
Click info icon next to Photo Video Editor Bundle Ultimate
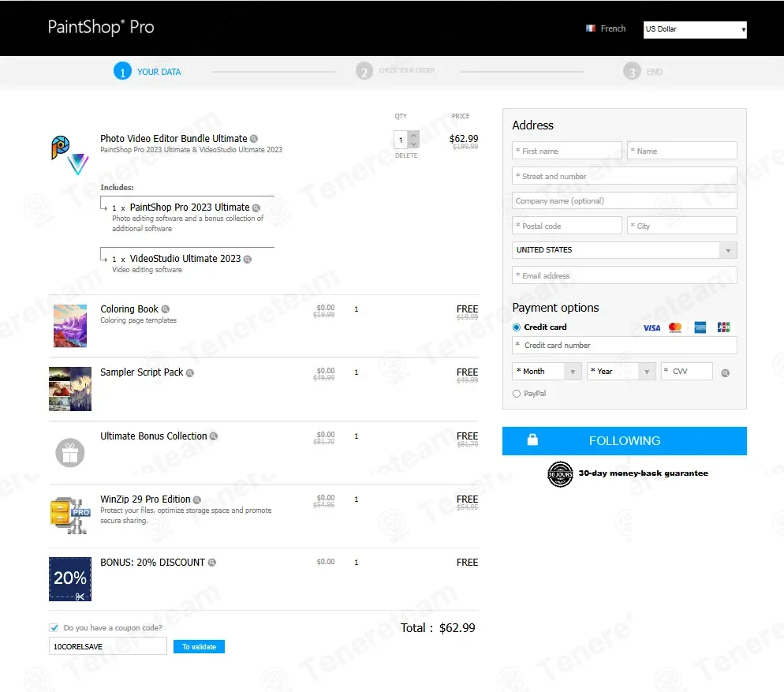[254, 139]
